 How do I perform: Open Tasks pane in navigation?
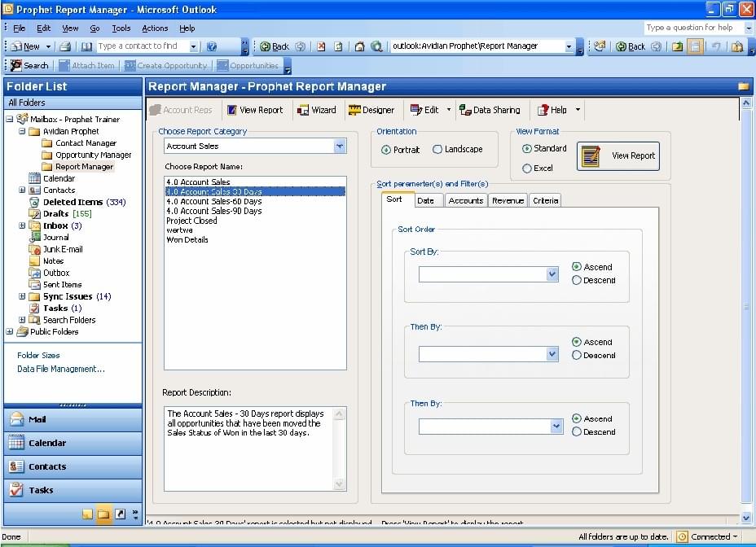click(x=73, y=490)
